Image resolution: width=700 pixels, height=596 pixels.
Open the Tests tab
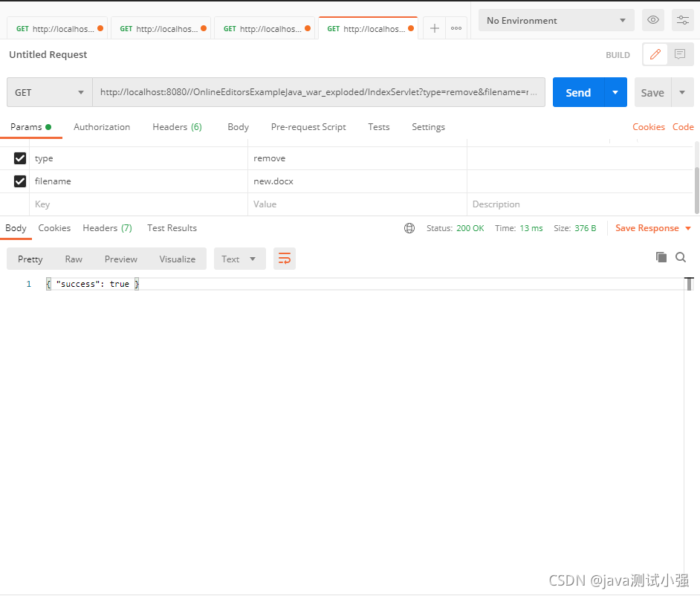tap(378, 127)
